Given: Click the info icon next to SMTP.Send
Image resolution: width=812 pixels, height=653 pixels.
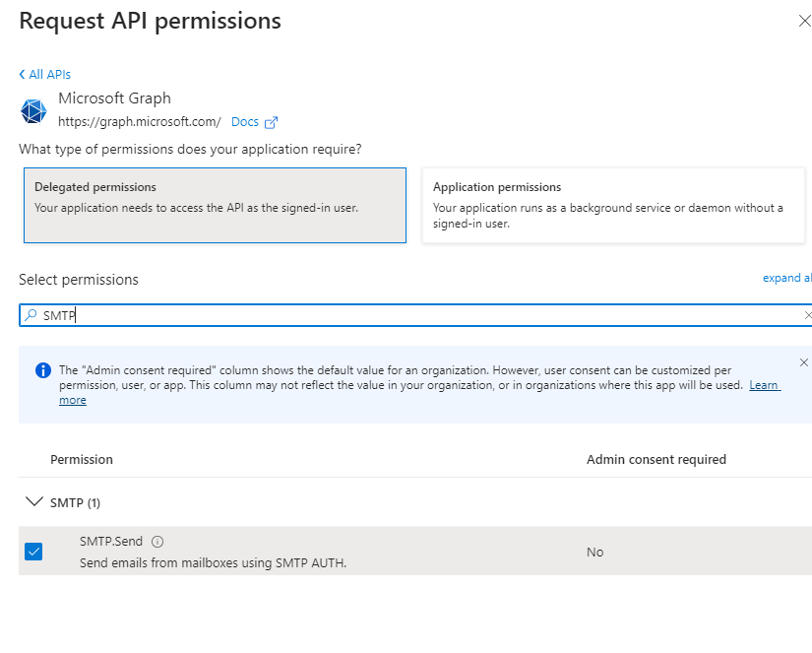Looking at the screenshot, I should [x=157, y=542].
